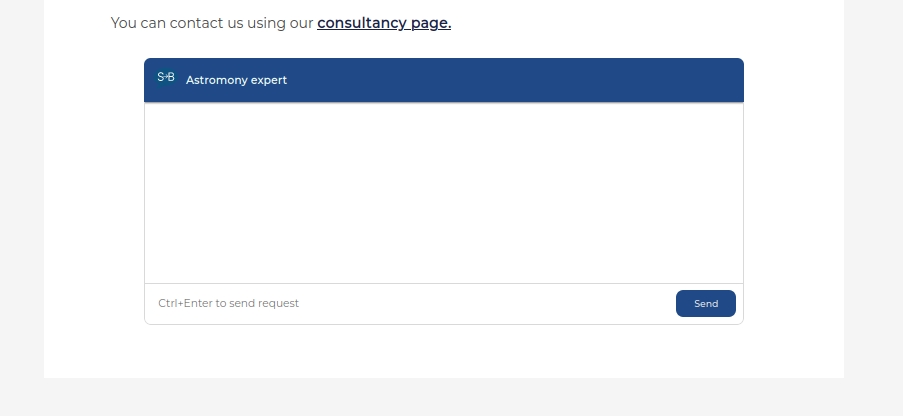Open the consultancy page link
The image size is (903, 416).
click(384, 23)
